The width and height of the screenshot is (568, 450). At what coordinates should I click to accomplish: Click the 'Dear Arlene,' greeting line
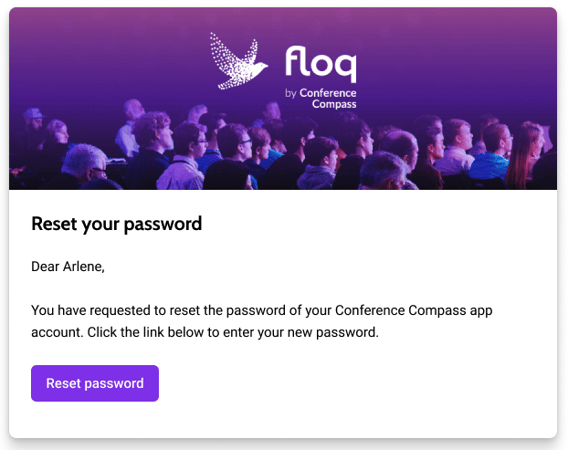click(x=68, y=267)
